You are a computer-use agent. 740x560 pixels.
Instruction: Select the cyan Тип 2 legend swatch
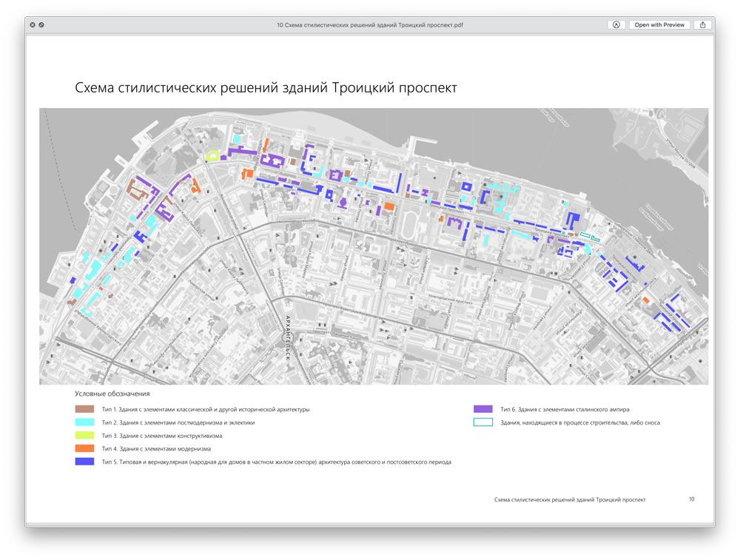(x=84, y=422)
